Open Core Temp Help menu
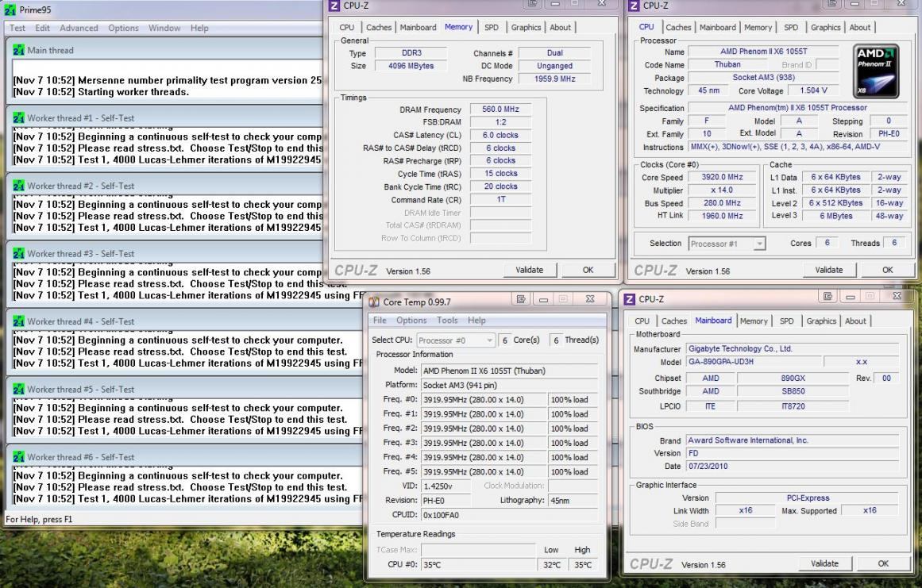The image size is (922, 588). tap(476, 320)
